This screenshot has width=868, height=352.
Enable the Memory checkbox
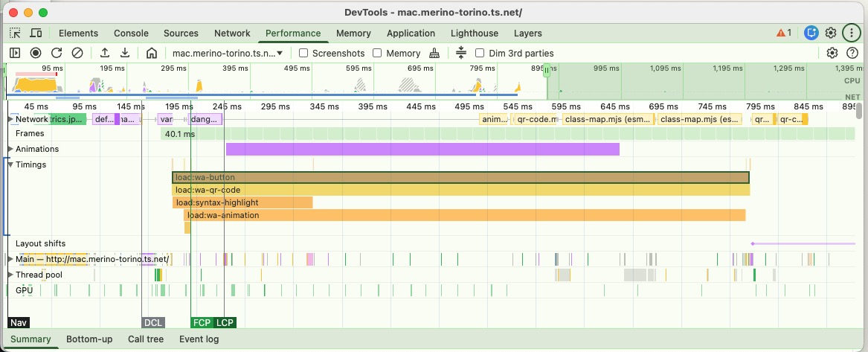[377, 53]
